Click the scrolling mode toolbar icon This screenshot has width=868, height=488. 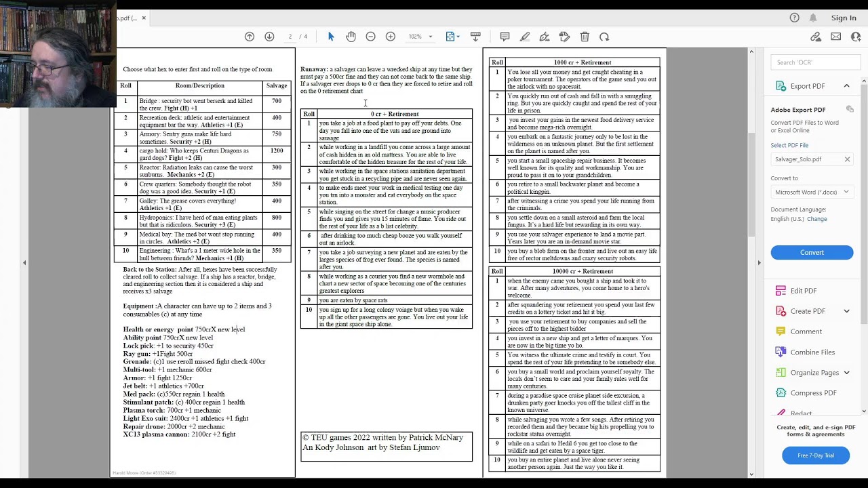click(x=475, y=37)
